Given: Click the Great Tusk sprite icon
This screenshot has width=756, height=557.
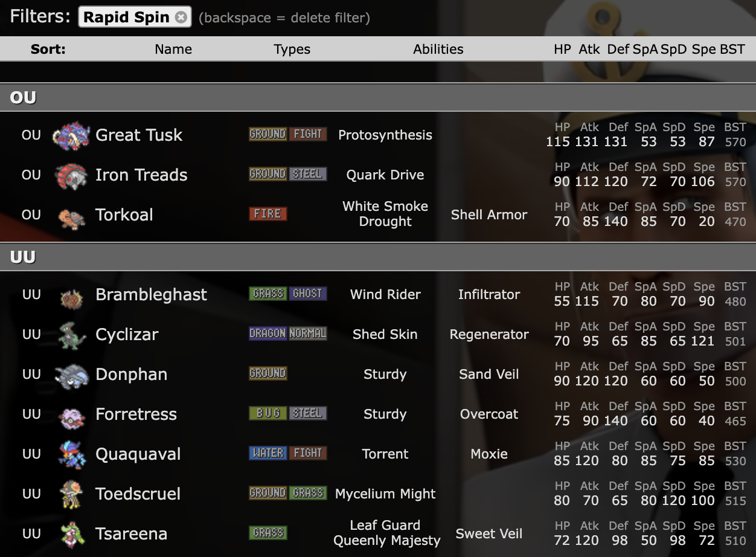Looking at the screenshot, I should tap(71, 135).
